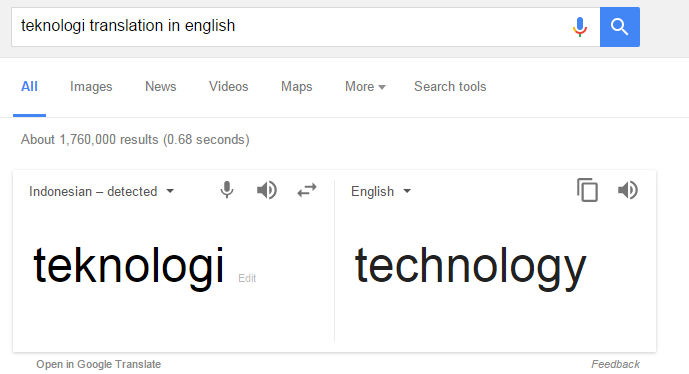Listen to the Indonesian word pronunciation
The height and width of the screenshot is (374, 689).
point(267,190)
